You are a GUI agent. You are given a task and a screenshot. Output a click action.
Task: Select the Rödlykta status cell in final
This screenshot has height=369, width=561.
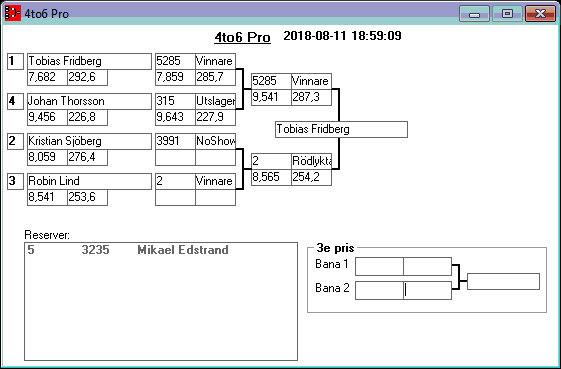(x=311, y=161)
